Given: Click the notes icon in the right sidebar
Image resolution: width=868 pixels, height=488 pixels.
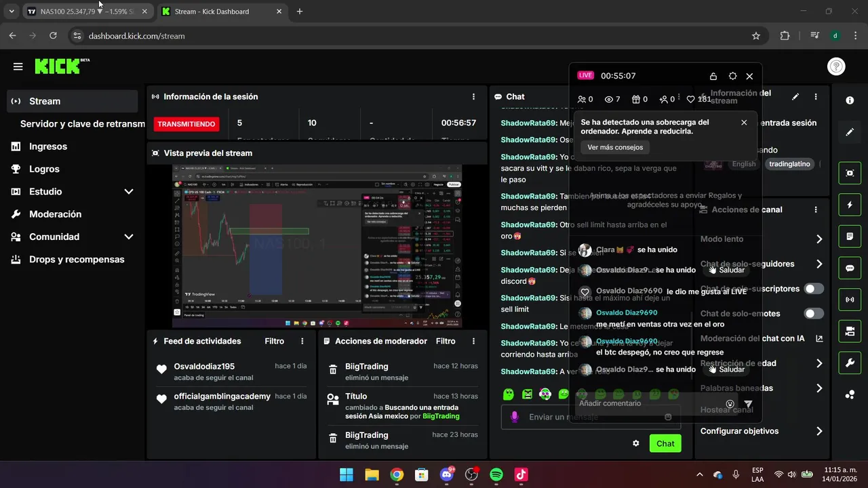Looking at the screenshot, I should [x=850, y=237].
